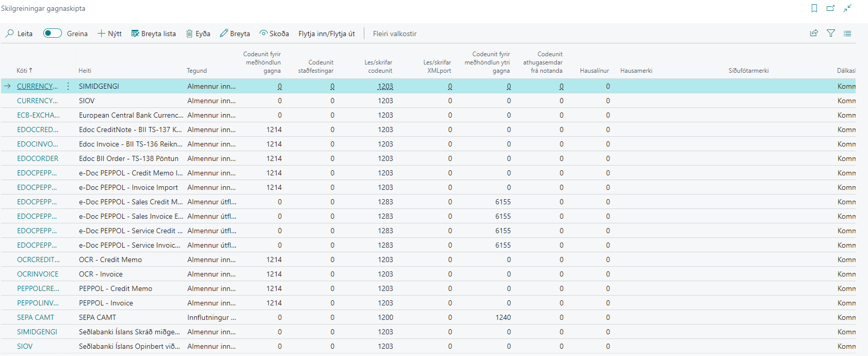Screen dimensions: 868x356
Task: Open the OCRINVOICE code link
Action: (x=38, y=274)
